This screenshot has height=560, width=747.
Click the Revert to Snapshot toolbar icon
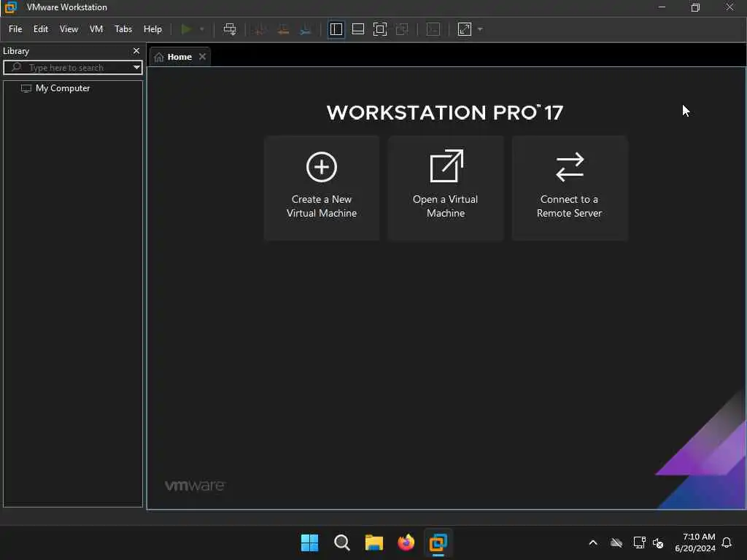283,29
